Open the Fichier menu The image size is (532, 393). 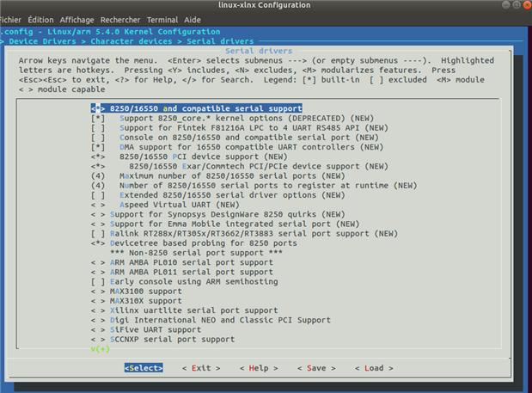(x=10, y=20)
